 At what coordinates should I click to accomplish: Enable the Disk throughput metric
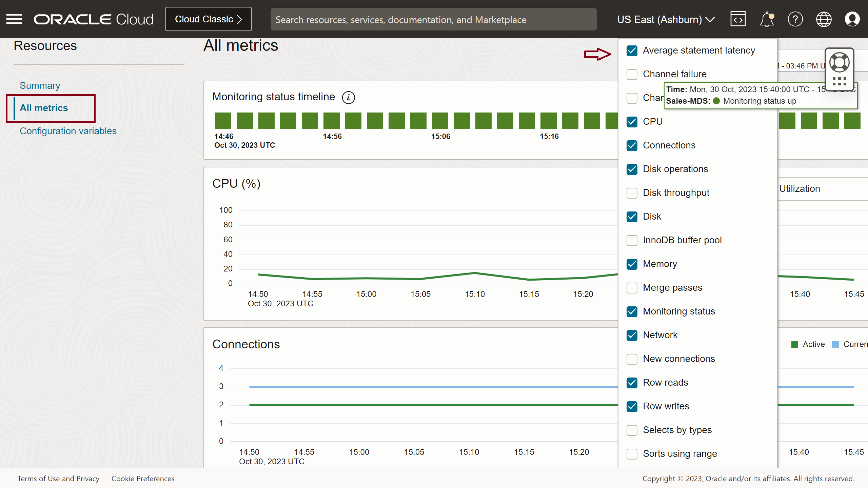[x=632, y=193]
